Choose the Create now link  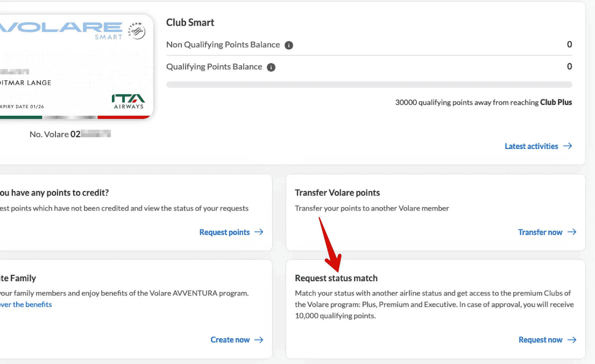point(230,340)
